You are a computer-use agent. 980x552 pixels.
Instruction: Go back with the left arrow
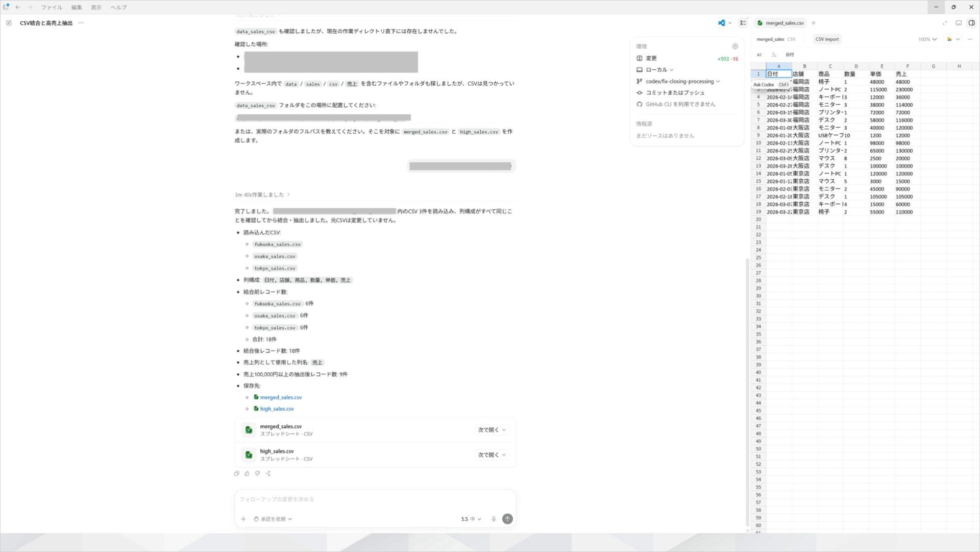pos(18,7)
